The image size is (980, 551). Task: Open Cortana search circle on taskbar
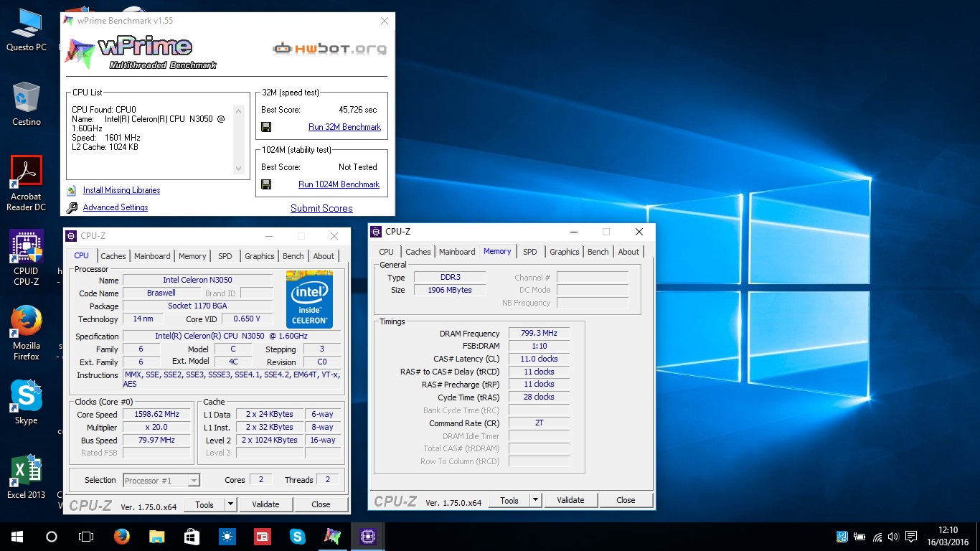(x=51, y=536)
